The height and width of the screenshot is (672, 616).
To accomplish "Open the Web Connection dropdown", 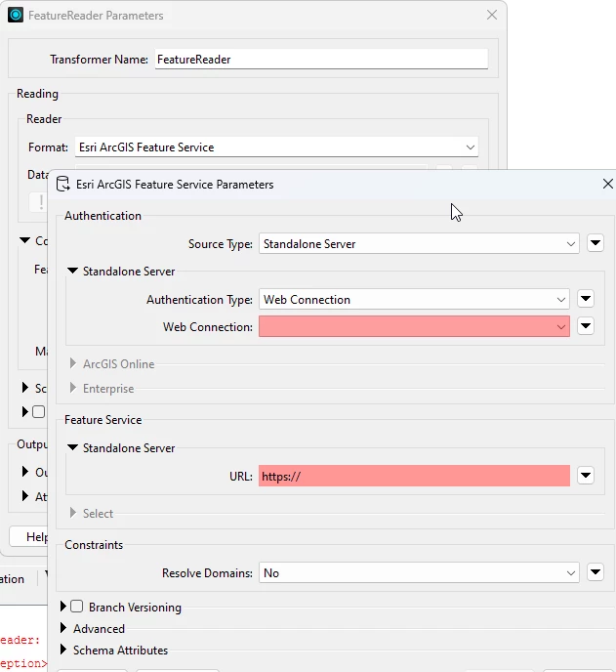I will (414, 326).
